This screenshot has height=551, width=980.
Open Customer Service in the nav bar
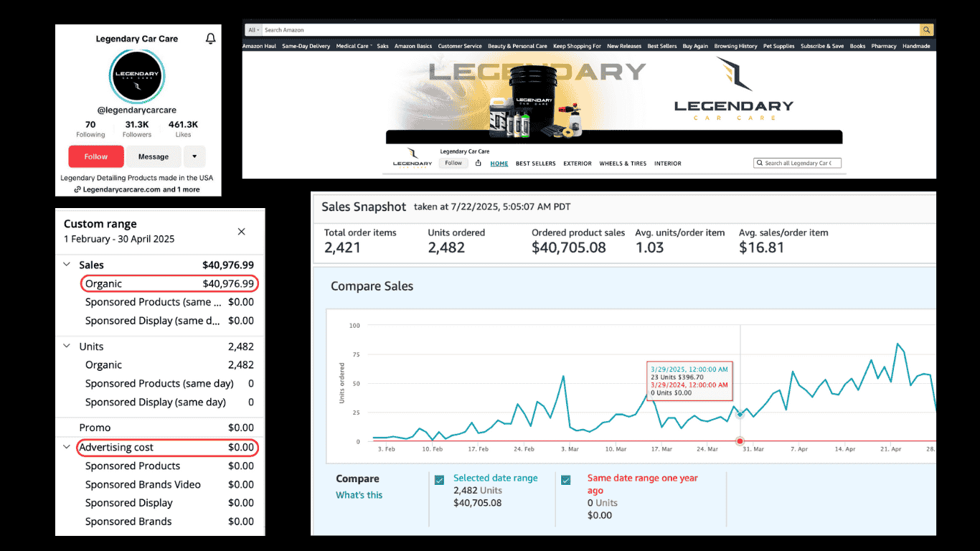pos(460,46)
